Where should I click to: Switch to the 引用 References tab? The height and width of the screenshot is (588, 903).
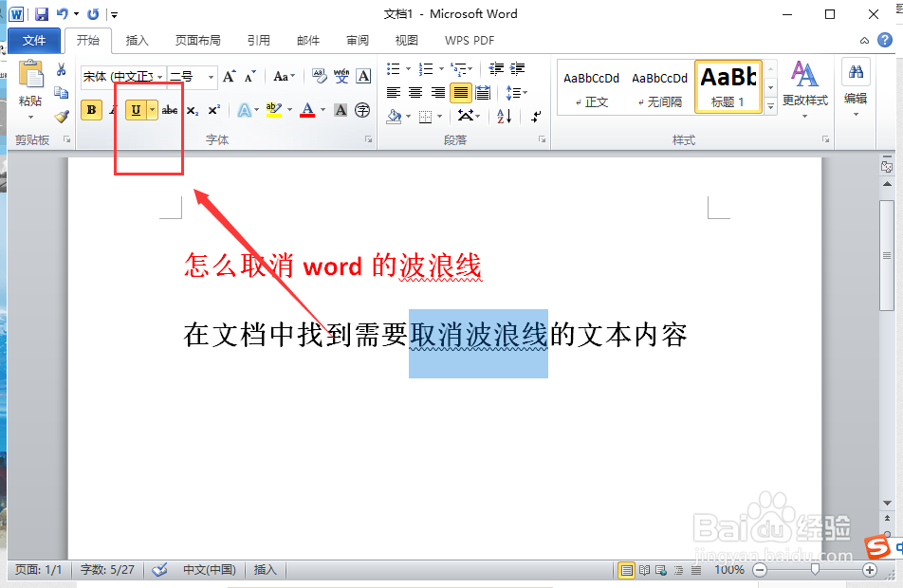(x=259, y=41)
